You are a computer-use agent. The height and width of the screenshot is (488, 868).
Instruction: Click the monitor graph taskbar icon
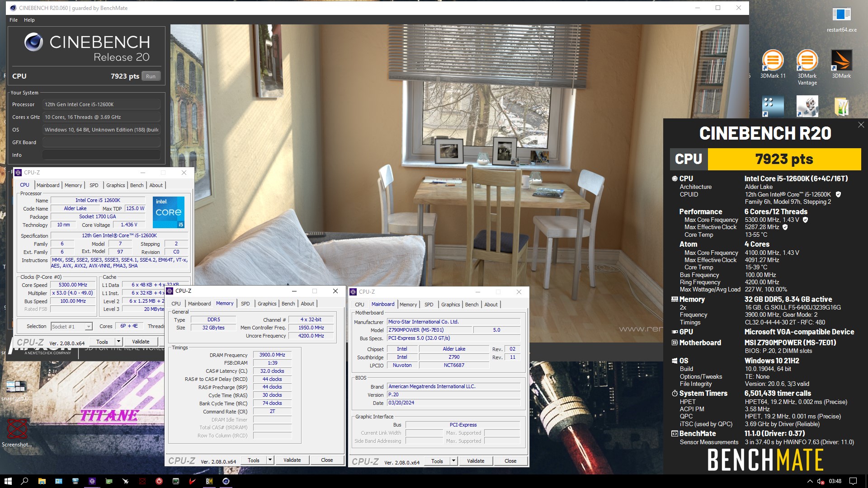[175, 481]
